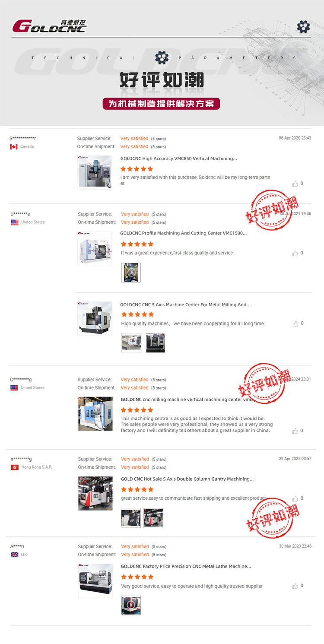Click the UK flag icon
The height and width of the screenshot is (644, 324).
click(15, 555)
